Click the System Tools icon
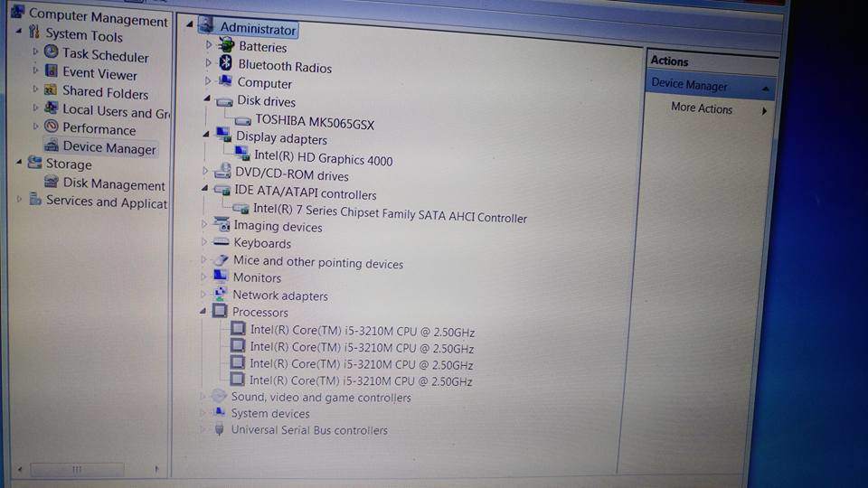 tap(34, 31)
